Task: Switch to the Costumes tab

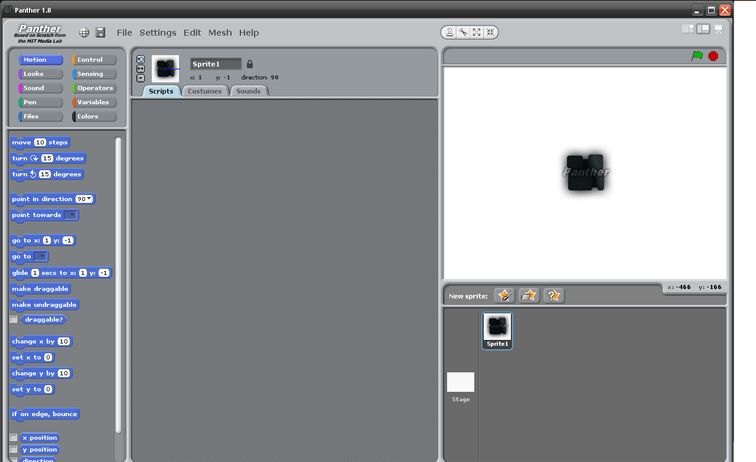Action: (x=205, y=91)
